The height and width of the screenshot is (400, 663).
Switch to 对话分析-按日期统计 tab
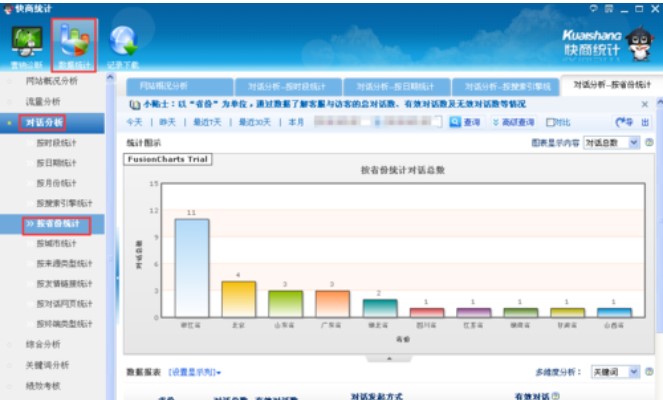[x=397, y=87]
